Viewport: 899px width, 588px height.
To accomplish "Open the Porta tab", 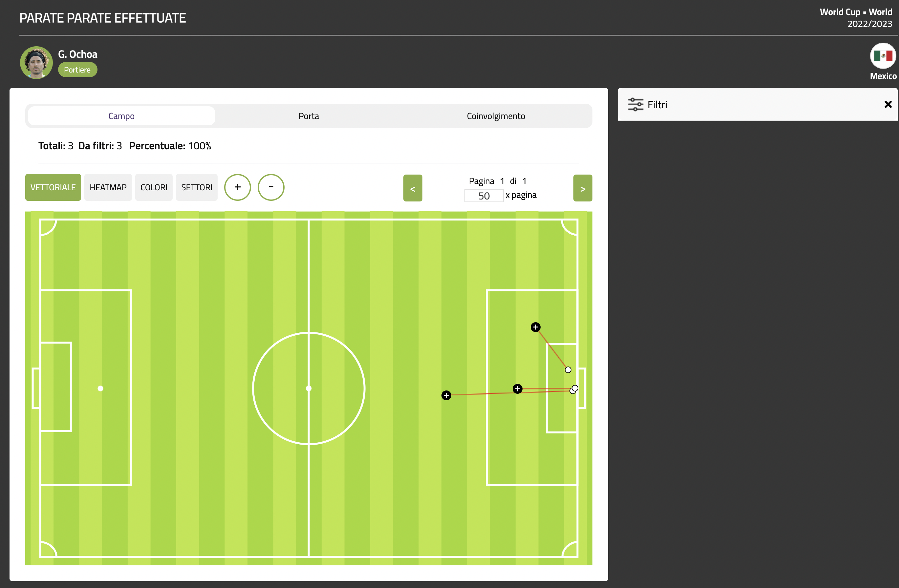I will 309,116.
